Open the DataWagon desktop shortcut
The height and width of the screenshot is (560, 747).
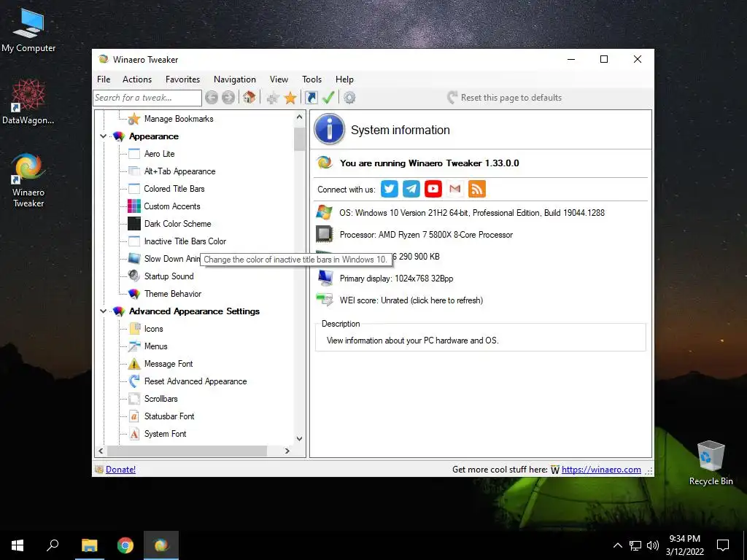tap(28, 101)
